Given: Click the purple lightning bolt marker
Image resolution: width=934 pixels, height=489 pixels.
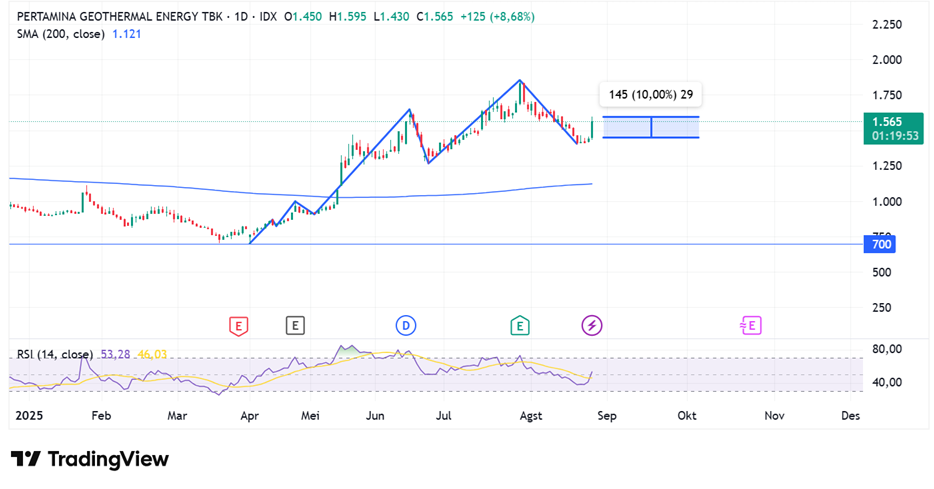Looking at the screenshot, I should [x=592, y=325].
